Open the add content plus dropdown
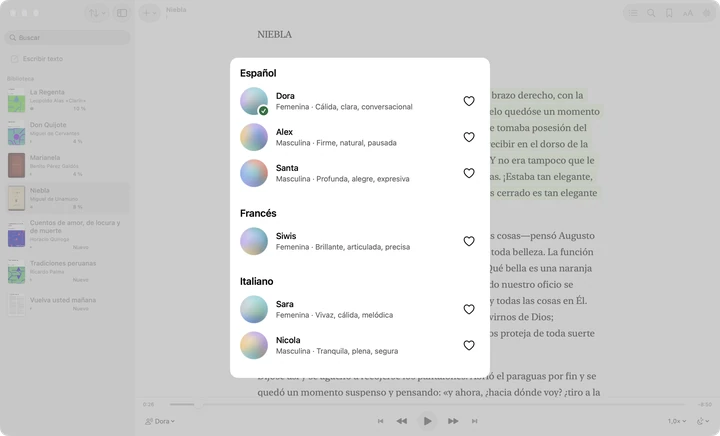 [149, 13]
